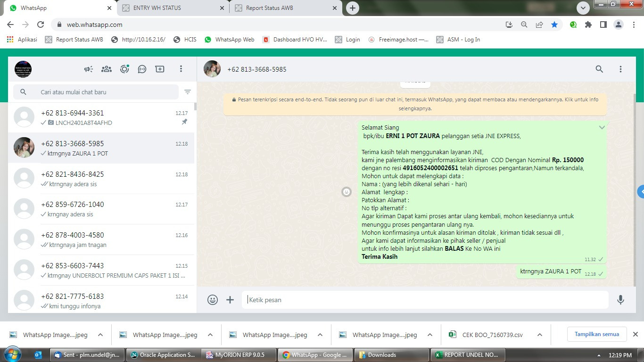The image size is (644, 362).
Task: Open the attach plus icon
Action: coord(230,300)
